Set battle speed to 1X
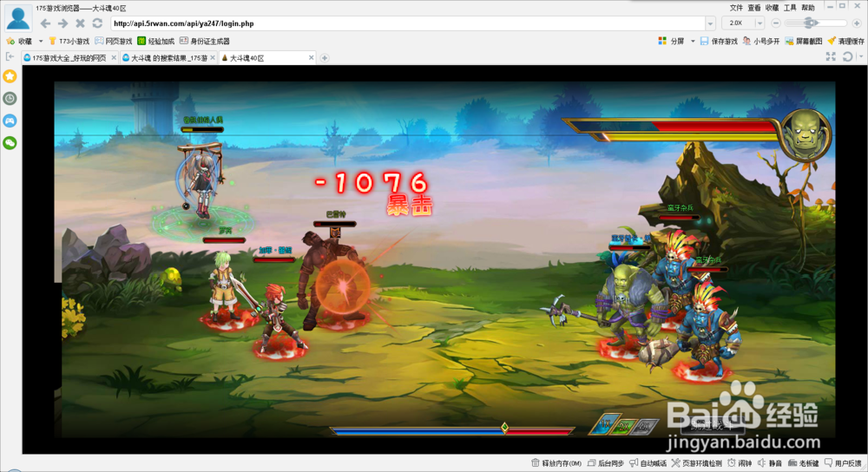The width and height of the screenshot is (868, 472). coord(605,424)
